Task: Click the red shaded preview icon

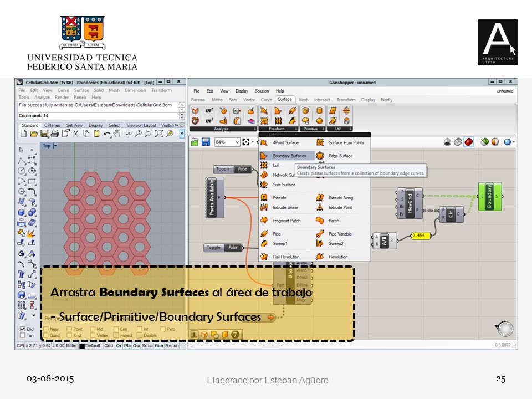Action: click(469, 142)
